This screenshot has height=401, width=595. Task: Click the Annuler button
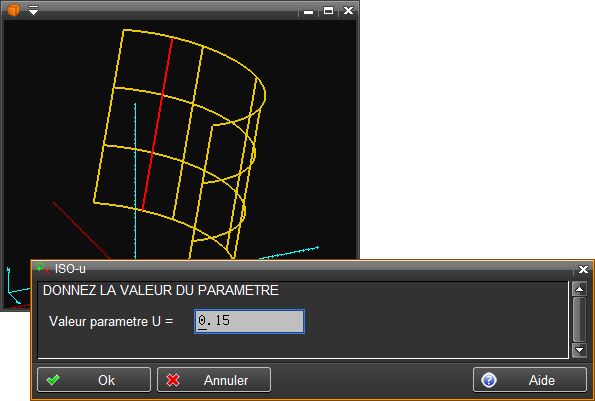(x=214, y=380)
